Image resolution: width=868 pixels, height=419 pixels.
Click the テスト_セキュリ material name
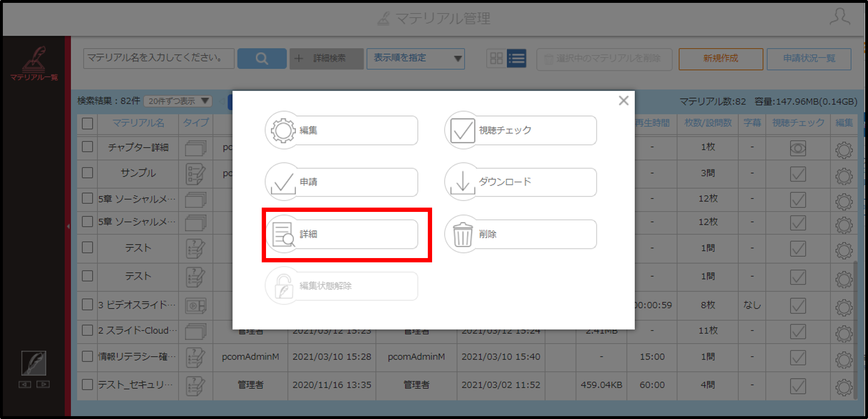click(x=137, y=385)
